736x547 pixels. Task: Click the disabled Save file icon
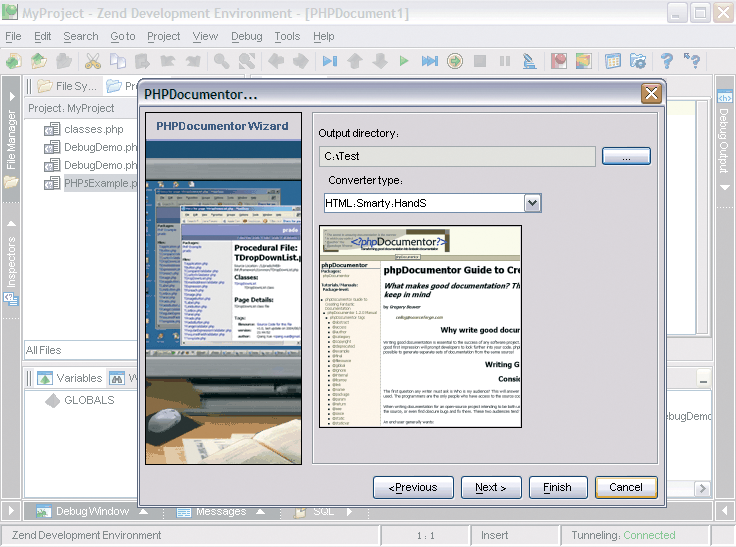[x=64, y=61]
